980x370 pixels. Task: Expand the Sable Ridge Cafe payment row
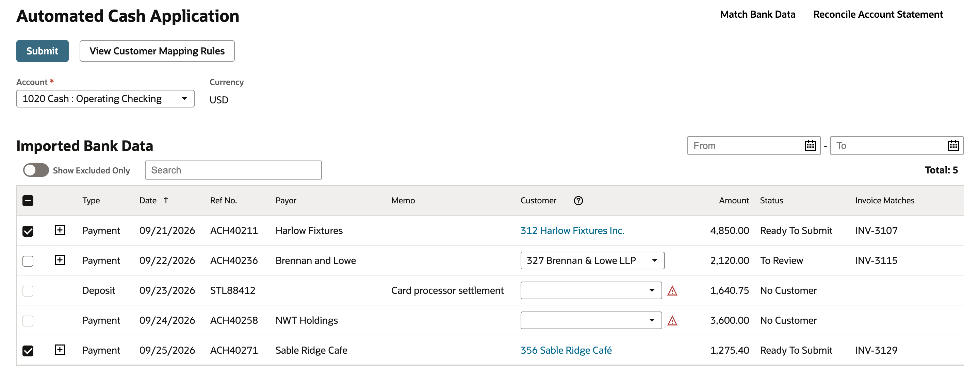60,350
